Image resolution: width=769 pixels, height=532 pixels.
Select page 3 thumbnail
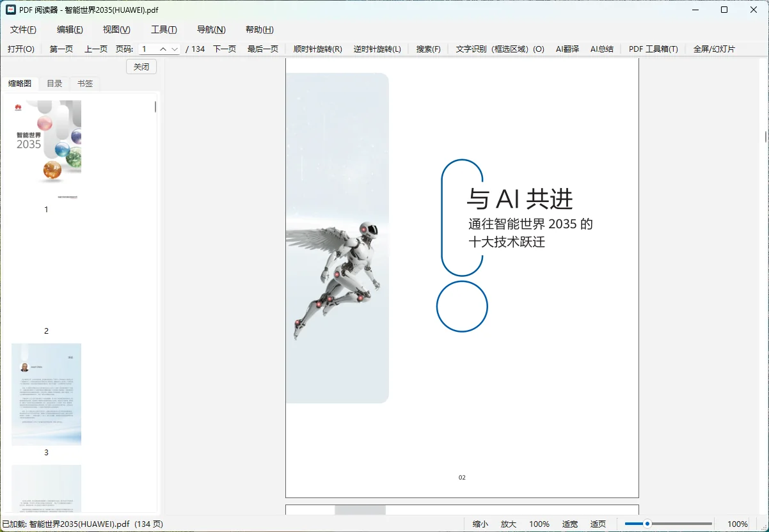click(x=46, y=394)
